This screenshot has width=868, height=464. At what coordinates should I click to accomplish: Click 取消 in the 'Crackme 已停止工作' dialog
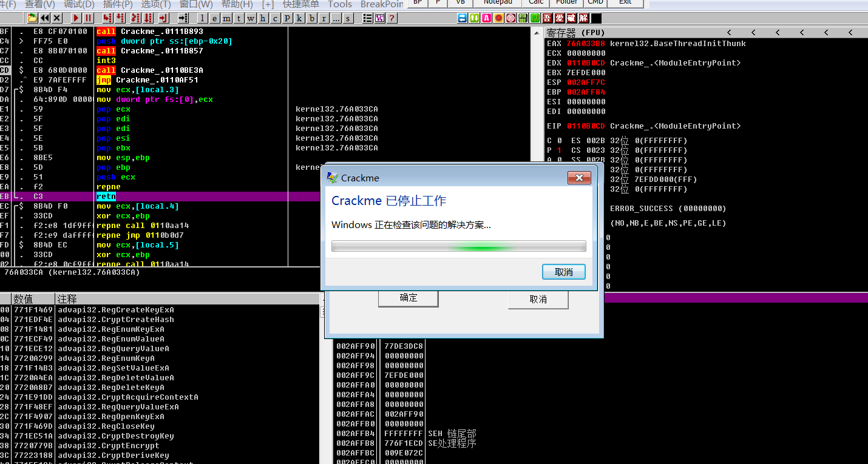click(x=564, y=272)
